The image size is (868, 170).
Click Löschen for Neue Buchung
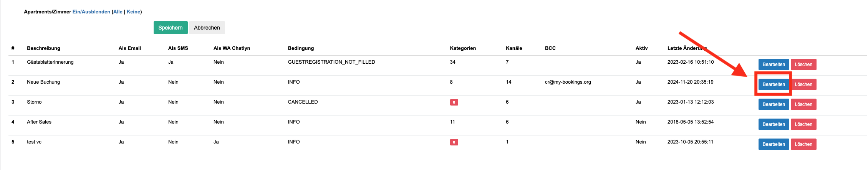pos(803,84)
